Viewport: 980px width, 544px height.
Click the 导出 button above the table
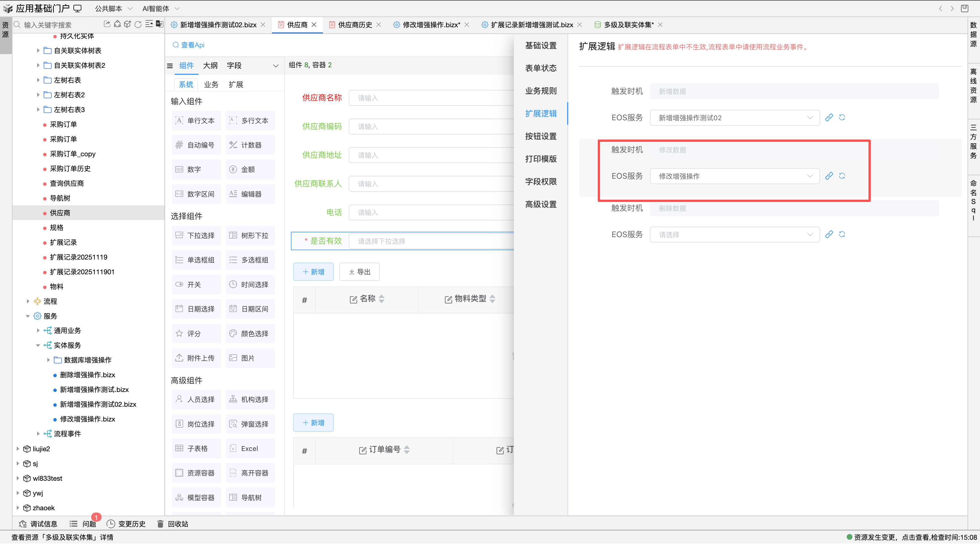359,272
